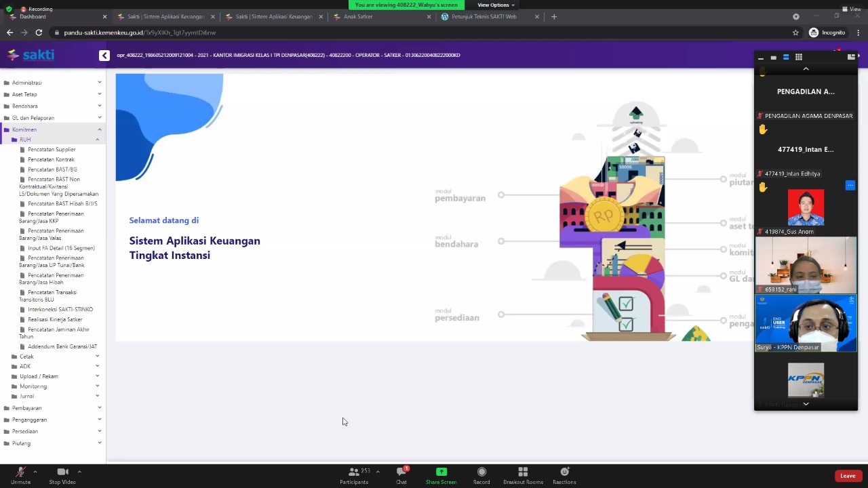Screen dimensions: 868x488
Task: Open the Reactions menu
Action: [564, 472]
